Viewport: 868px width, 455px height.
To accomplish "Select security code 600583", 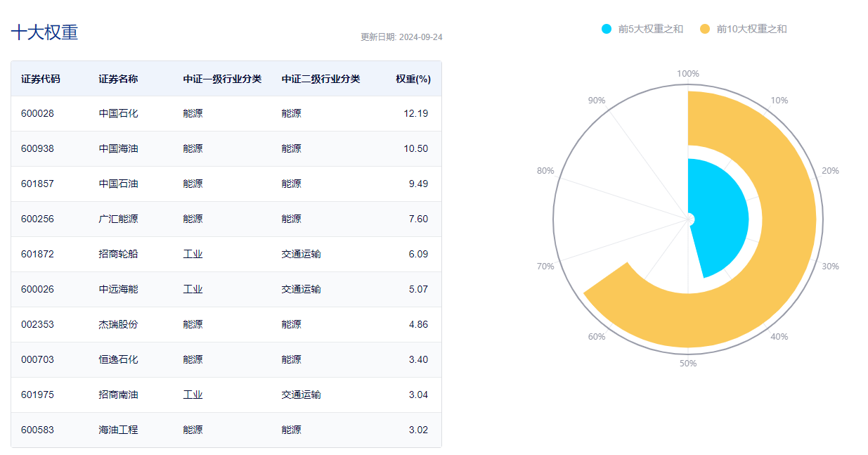I will [x=37, y=430].
